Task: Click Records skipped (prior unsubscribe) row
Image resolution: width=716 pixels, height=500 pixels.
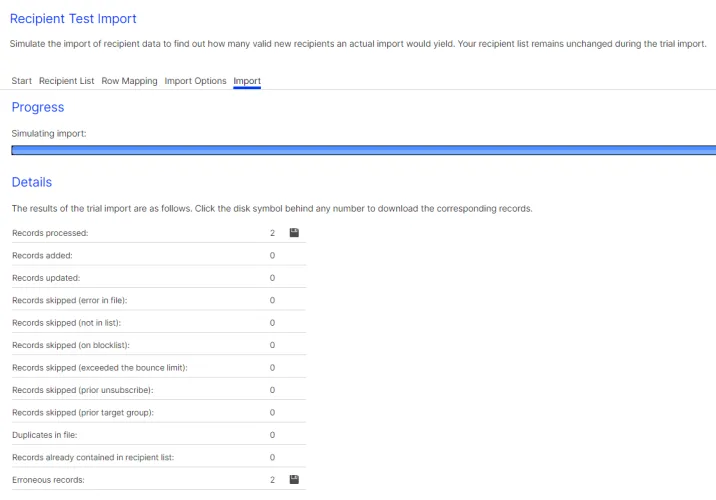Action: [x=159, y=390]
